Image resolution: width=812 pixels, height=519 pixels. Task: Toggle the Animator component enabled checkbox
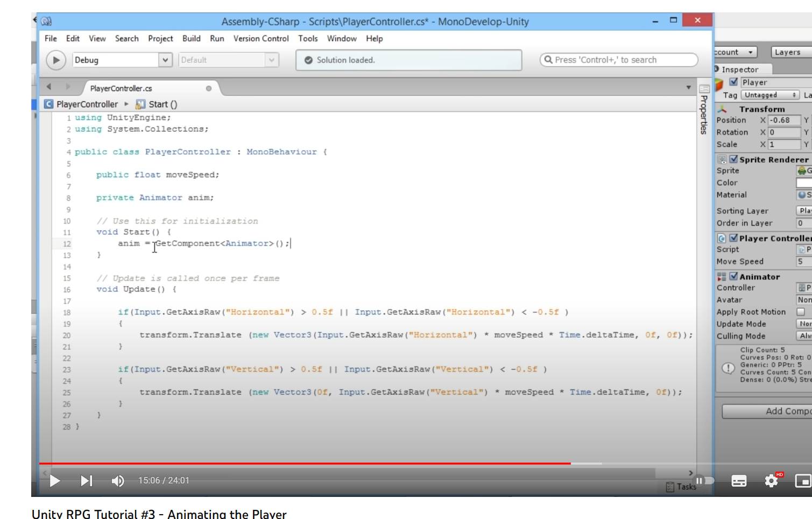(x=733, y=276)
